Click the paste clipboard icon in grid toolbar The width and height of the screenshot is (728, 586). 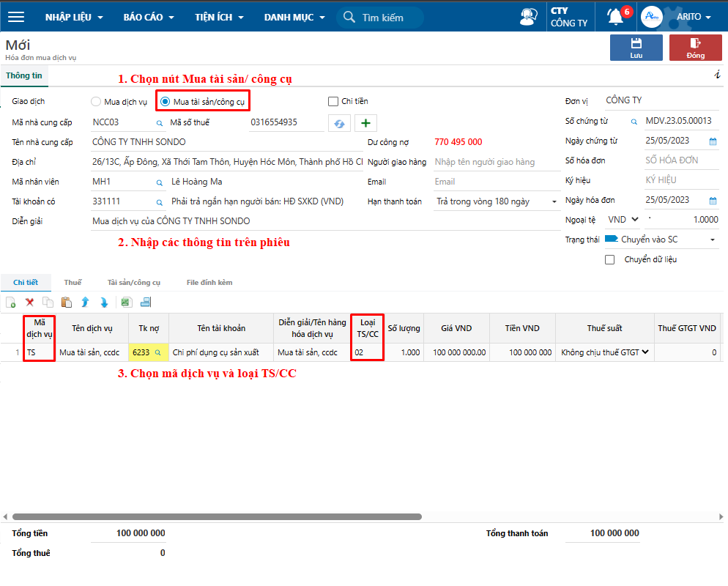pyautogui.click(x=67, y=302)
